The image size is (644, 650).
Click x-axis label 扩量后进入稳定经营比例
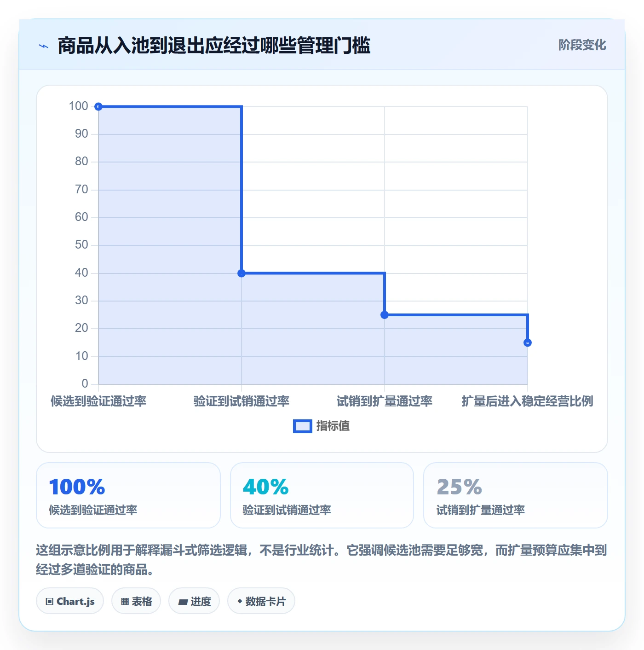528,401
